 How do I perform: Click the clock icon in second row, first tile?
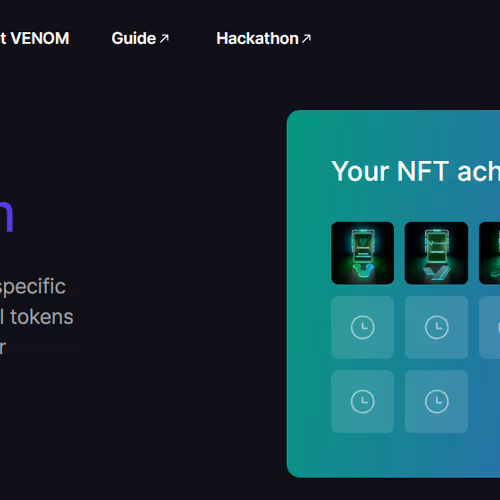(363, 327)
